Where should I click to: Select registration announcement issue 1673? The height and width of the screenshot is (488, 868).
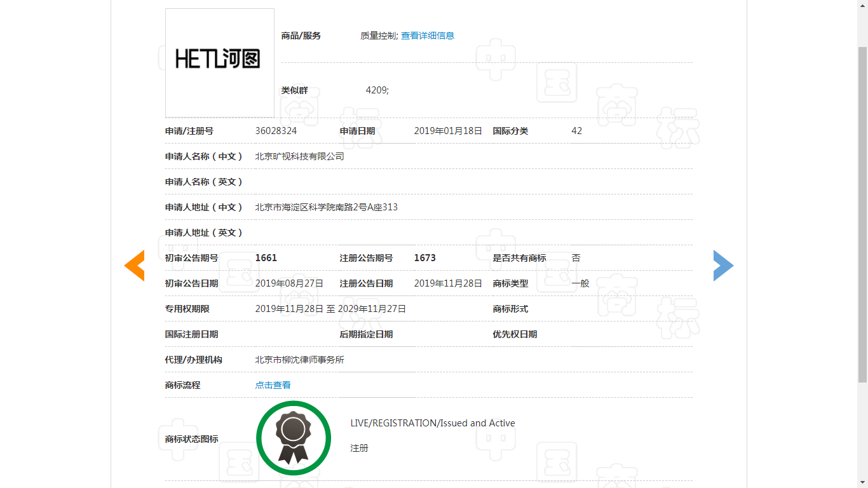tap(425, 258)
